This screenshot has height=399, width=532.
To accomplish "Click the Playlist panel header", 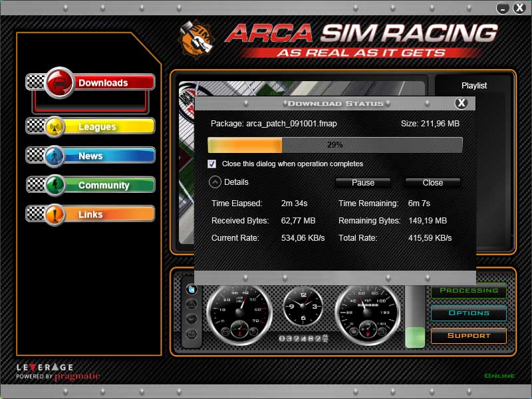I will (474, 86).
